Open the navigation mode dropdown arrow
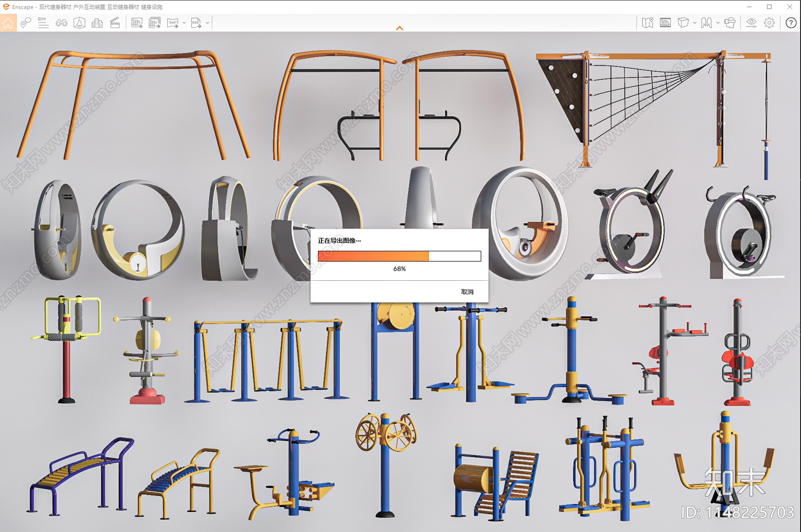801x532 pixels. (x=718, y=23)
